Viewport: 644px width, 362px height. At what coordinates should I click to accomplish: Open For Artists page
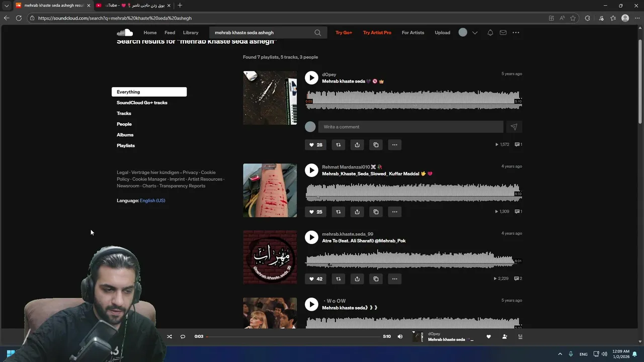point(413,33)
